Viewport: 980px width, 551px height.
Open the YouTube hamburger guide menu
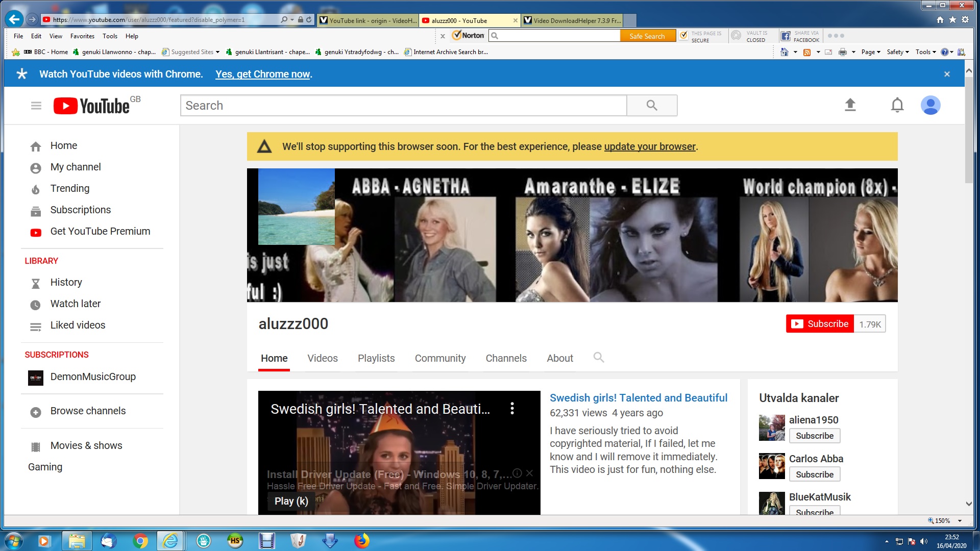tap(36, 106)
